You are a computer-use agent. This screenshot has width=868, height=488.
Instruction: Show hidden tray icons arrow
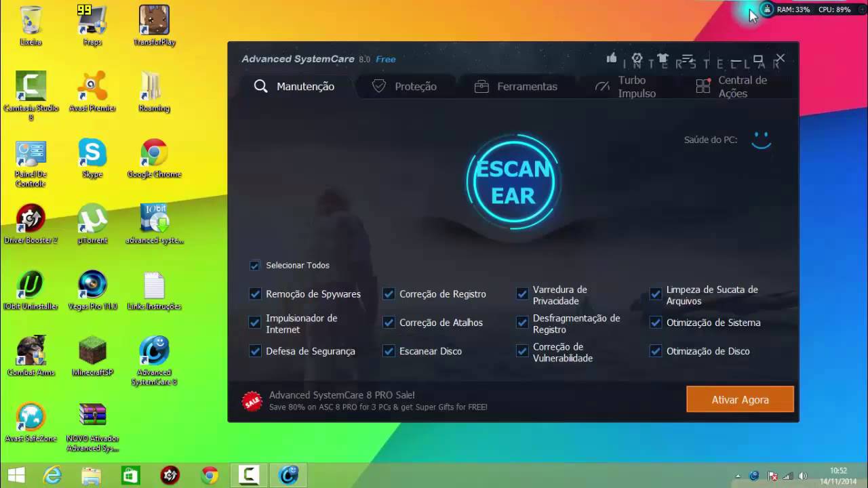(738, 476)
